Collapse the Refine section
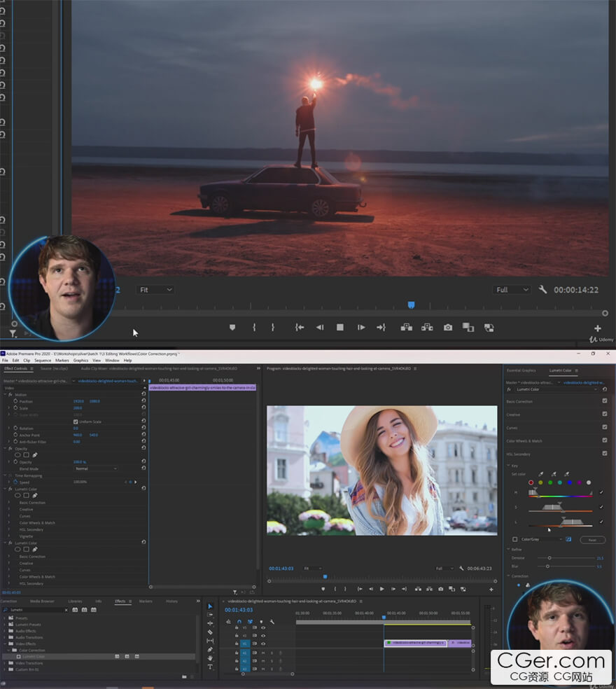 coord(508,549)
